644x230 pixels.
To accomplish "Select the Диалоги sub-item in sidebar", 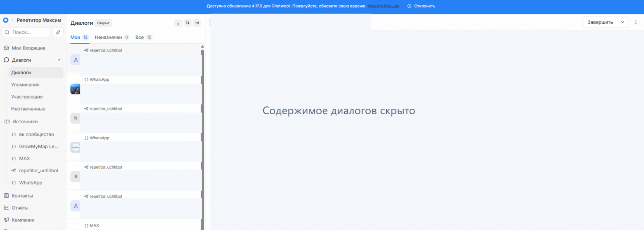I will coord(36,73).
